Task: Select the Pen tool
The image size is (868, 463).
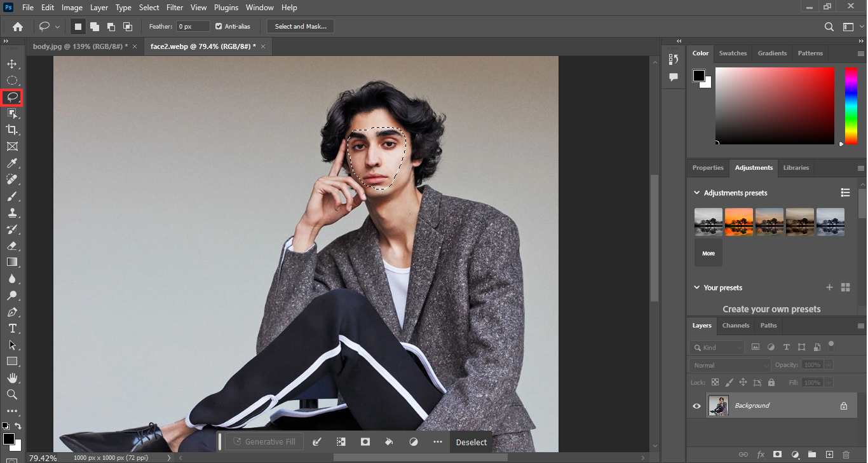Action: (12, 312)
